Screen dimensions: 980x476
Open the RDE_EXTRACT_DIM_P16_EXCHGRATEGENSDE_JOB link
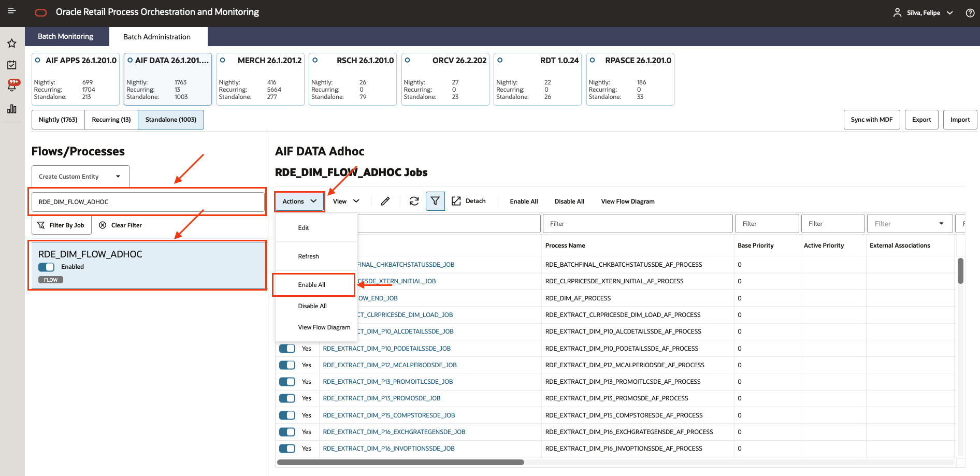[394, 432]
